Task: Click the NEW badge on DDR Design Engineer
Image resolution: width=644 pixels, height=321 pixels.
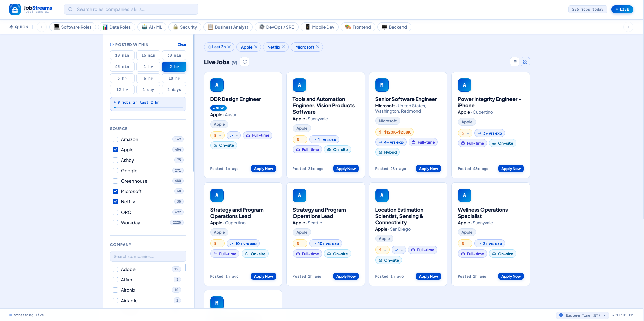Action: point(219,108)
